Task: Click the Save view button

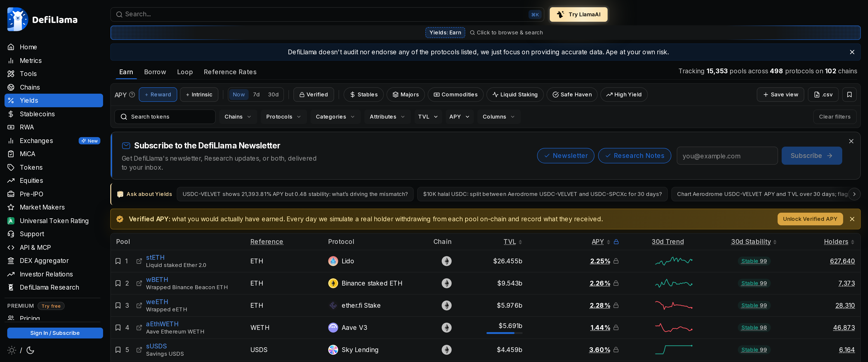Action: pos(780,95)
